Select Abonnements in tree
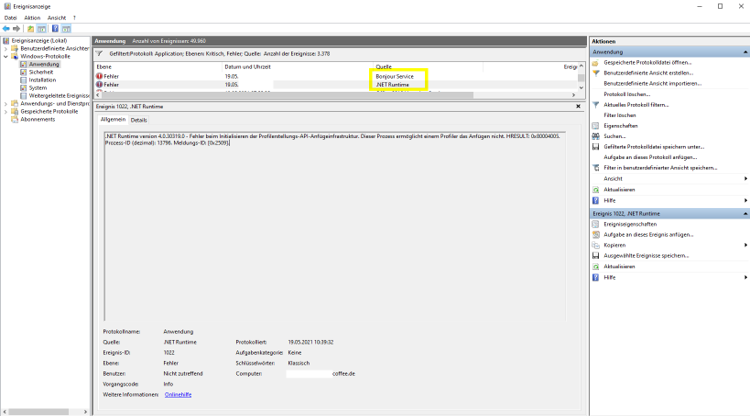Viewport: 750px width, 416px height. coord(37,120)
